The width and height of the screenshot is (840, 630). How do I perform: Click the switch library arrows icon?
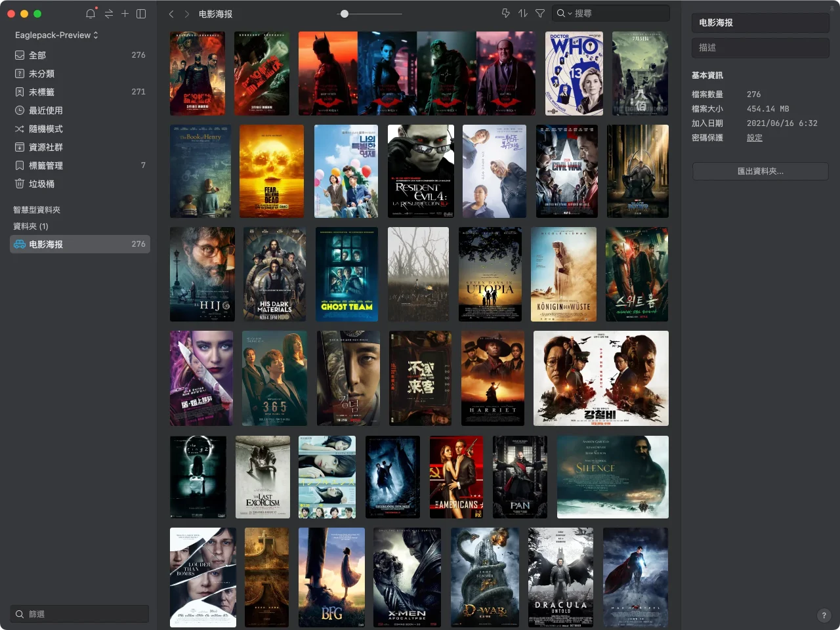108,14
